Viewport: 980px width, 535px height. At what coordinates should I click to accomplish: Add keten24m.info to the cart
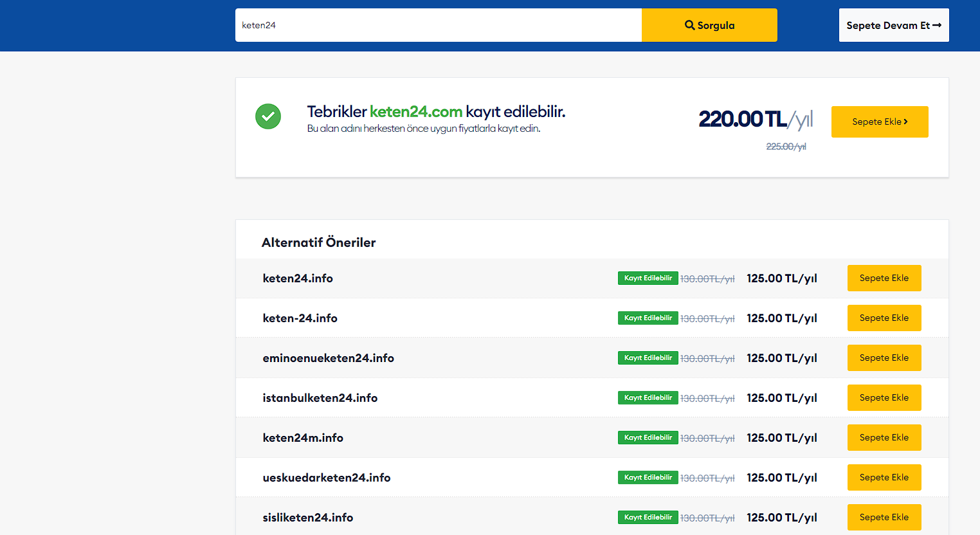[x=884, y=437]
